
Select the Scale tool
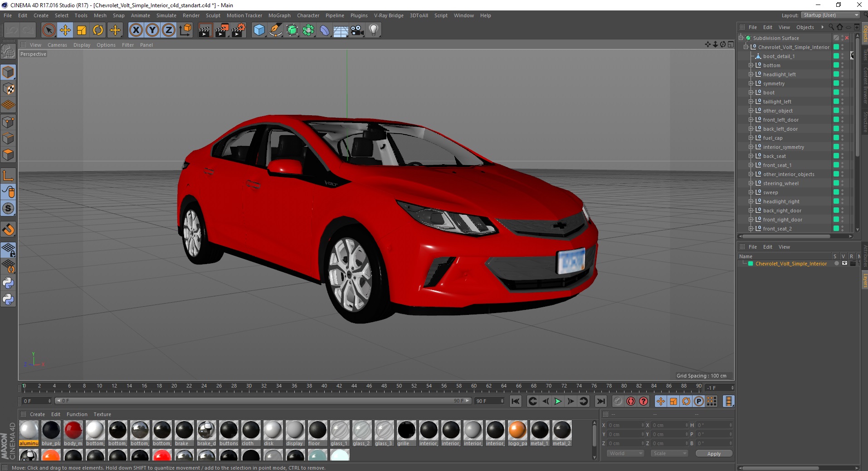[x=82, y=30]
